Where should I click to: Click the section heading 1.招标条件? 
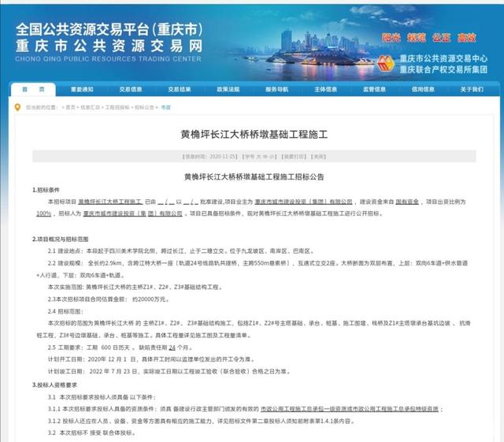pos(46,190)
